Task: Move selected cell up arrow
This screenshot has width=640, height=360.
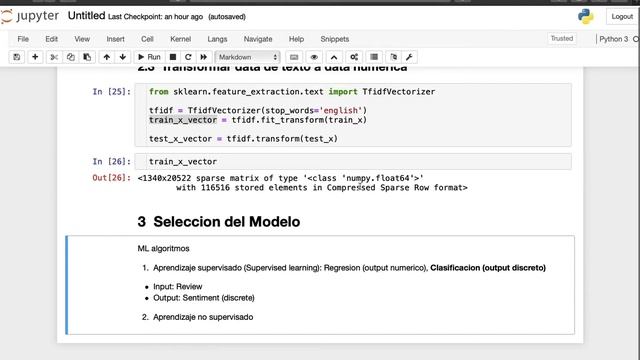Action: coord(107,57)
